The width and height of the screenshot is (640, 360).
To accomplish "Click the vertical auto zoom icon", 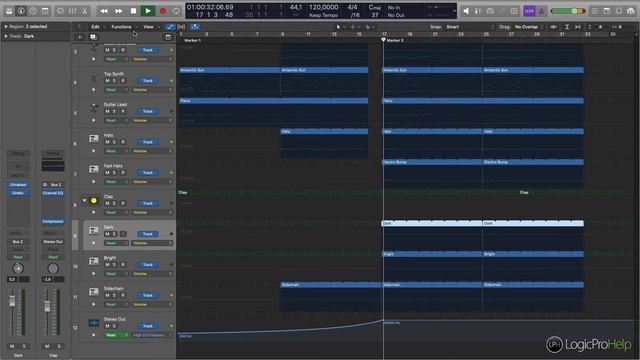I will click(x=567, y=27).
